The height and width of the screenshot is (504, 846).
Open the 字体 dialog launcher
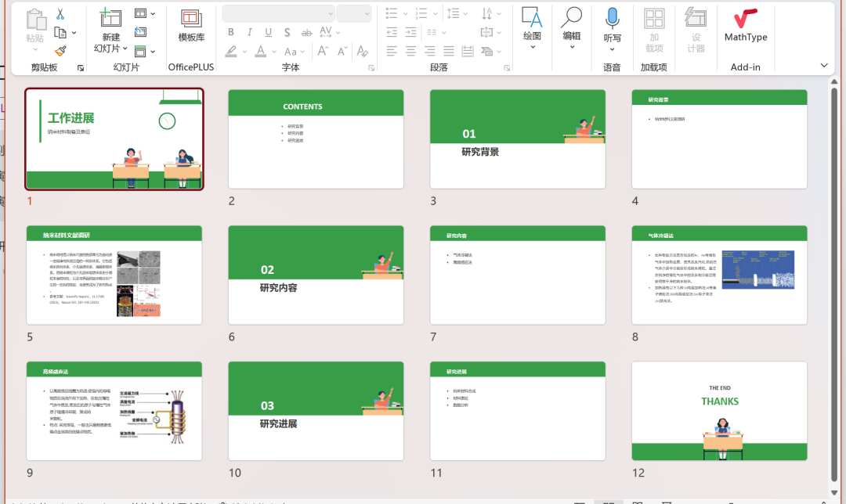click(x=371, y=68)
